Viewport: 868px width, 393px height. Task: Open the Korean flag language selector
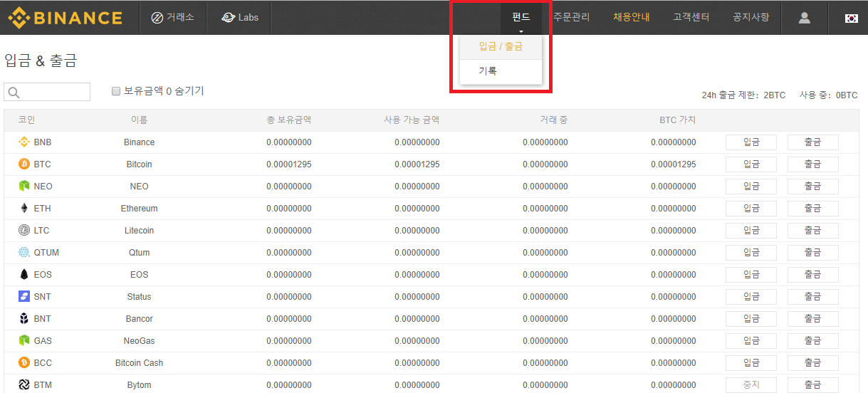851,18
